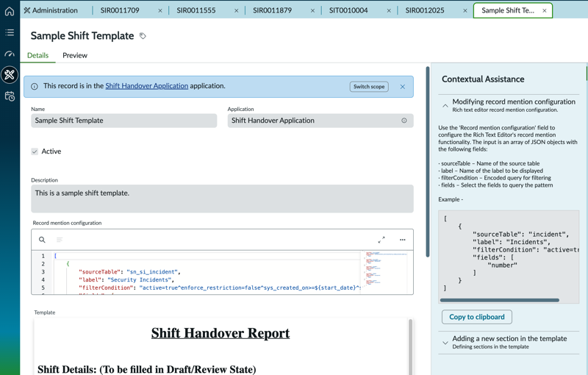Click the Name input field
The height and width of the screenshot is (375, 588).
click(123, 121)
